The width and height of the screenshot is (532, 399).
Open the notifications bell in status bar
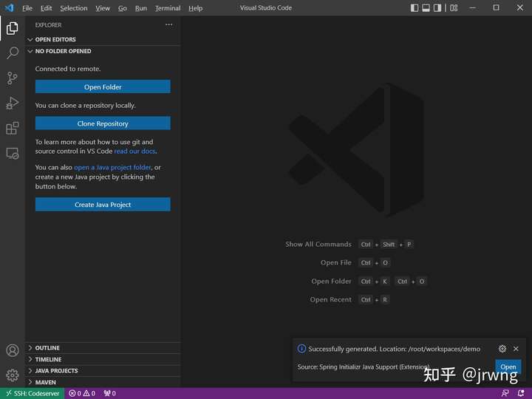point(521,393)
